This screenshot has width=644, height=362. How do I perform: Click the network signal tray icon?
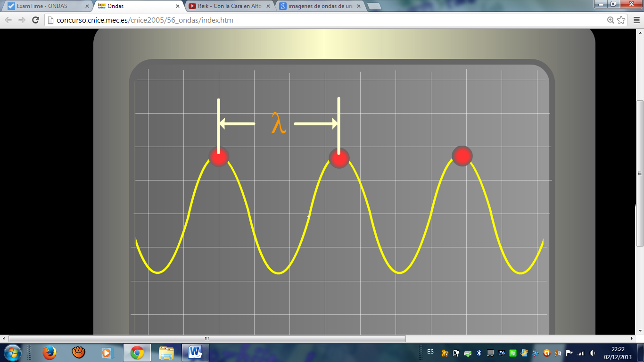click(x=581, y=353)
